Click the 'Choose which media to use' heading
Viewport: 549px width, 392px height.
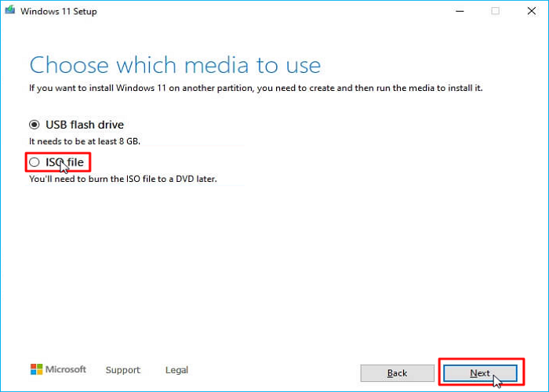click(175, 65)
